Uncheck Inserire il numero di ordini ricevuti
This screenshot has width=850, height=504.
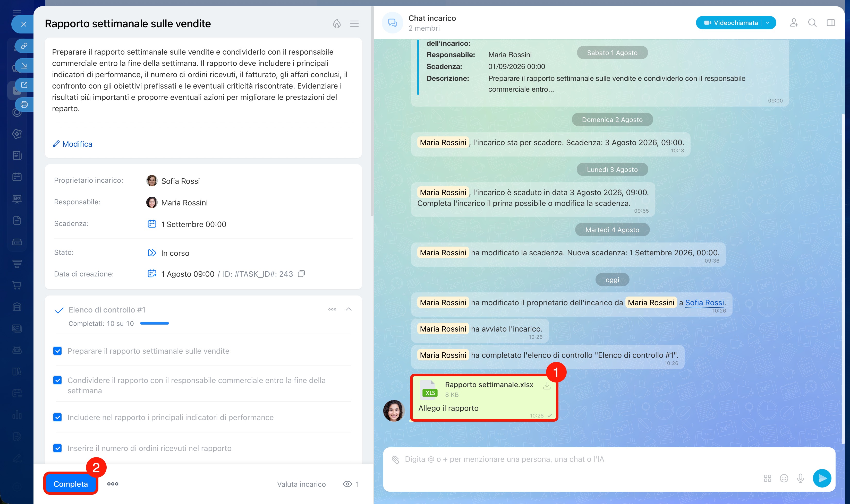tap(57, 448)
